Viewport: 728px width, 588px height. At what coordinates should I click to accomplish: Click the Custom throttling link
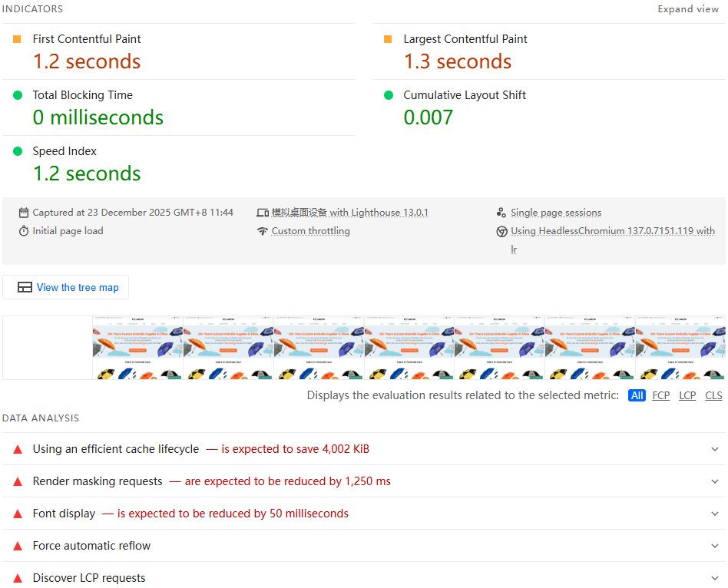click(x=310, y=231)
